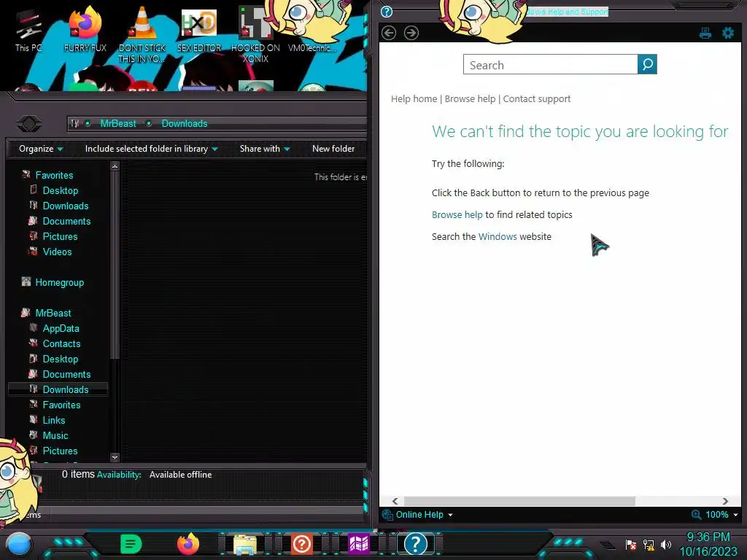Click New folder toolbar button
Screen dimensions: 747x560
[333, 149]
